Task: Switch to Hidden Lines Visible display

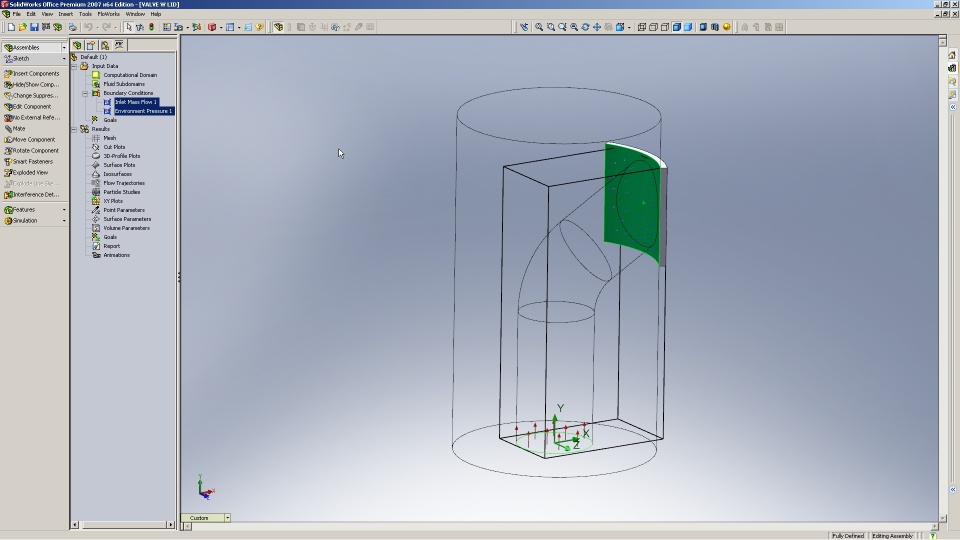Action: click(653, 27)
